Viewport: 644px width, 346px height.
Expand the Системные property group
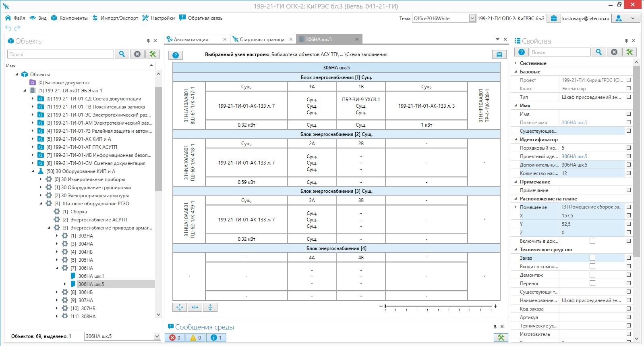516,63
